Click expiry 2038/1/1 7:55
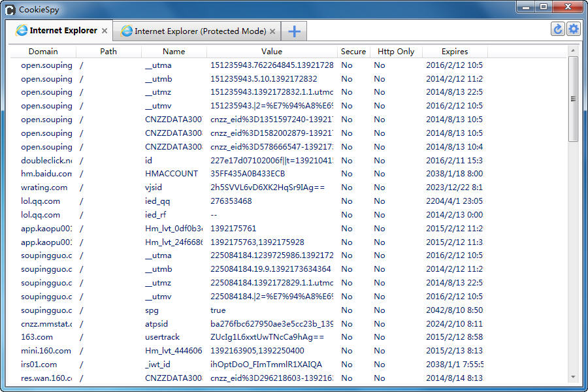588x392 pixels. tap(455, 365)
